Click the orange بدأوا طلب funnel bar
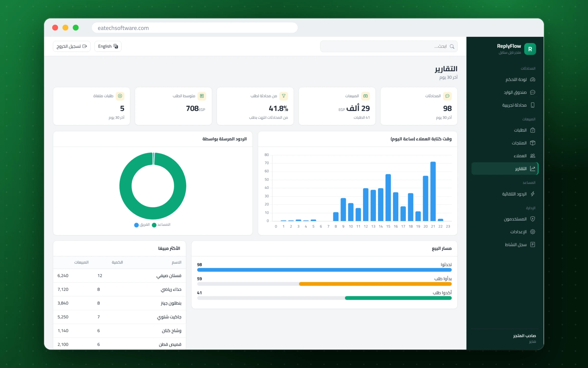This screenshot has height=368, width=588. click(375, 284)
